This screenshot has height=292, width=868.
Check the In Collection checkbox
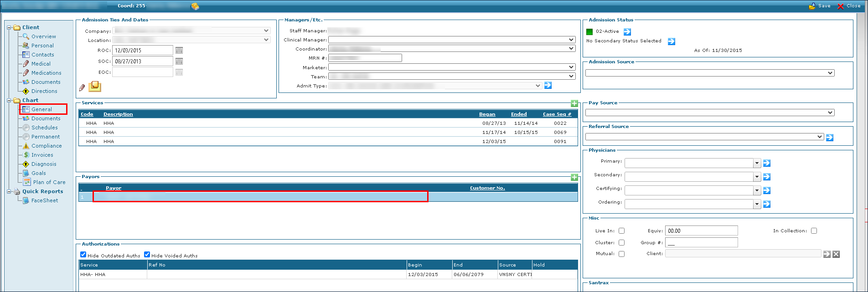coord(814,231)
